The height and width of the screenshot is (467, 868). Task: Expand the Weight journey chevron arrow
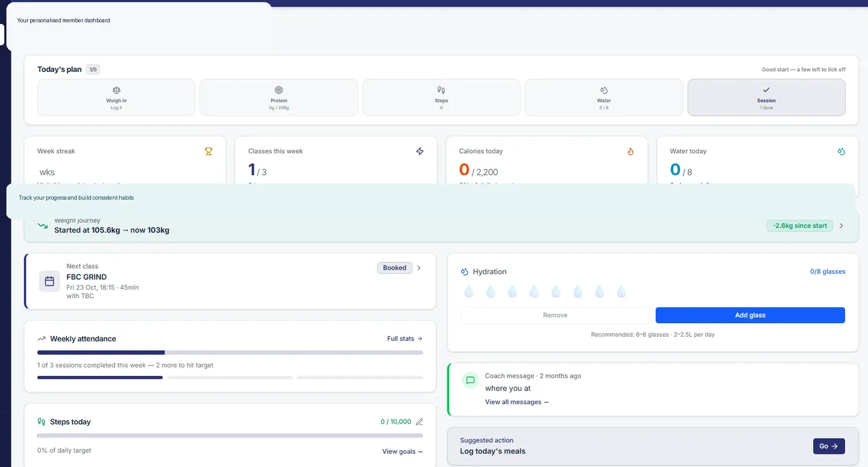click(841, 226)
